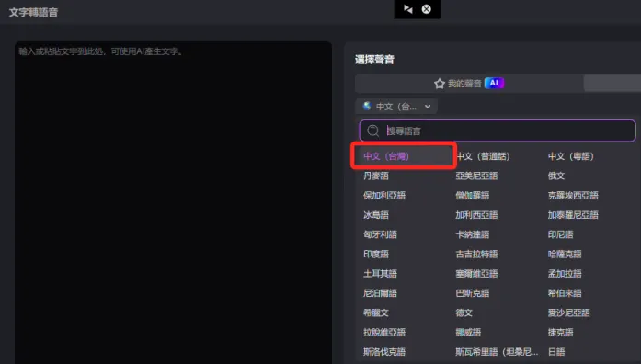Pick 捷克語 from the languages

click(560, 333)
